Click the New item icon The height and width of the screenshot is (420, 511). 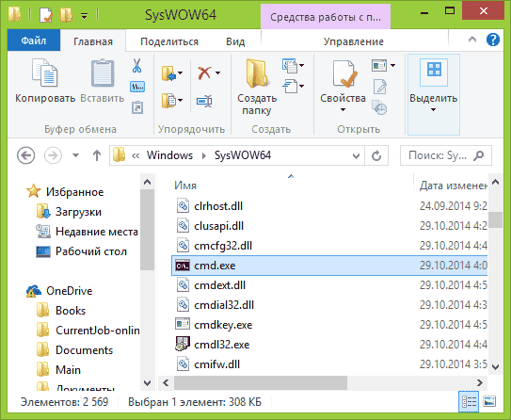[290, 66]
